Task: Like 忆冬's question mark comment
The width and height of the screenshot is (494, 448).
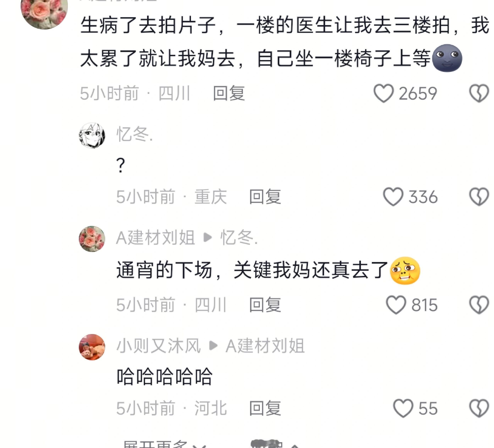Action: click(393, 197)
